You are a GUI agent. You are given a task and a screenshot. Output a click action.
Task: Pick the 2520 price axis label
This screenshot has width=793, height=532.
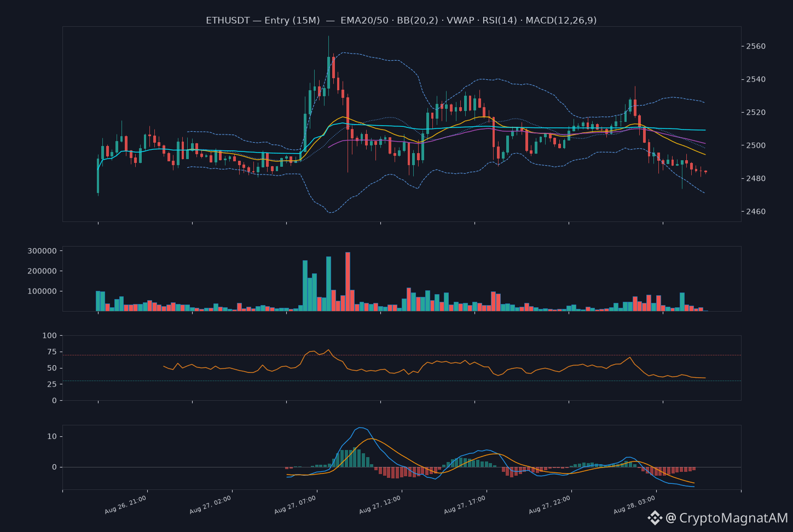756,113
